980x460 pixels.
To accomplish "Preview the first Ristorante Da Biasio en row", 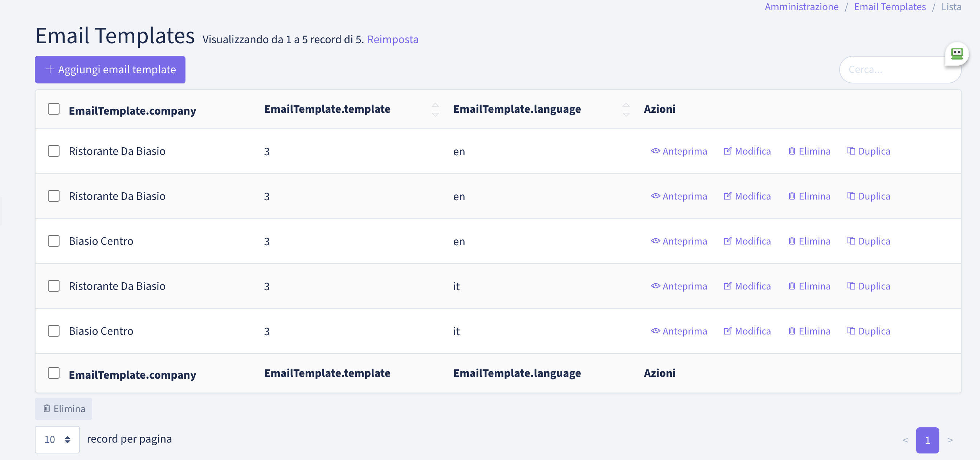I will coord(679,151).
